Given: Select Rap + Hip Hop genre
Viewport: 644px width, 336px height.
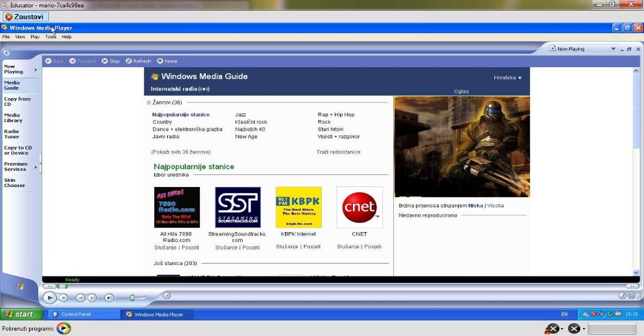Looking at the screenshot, I should pyautogui.click(x=336, y=115).
